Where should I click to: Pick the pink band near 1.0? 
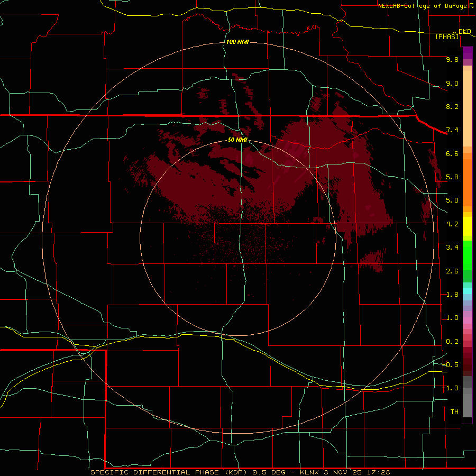[467, 321]
